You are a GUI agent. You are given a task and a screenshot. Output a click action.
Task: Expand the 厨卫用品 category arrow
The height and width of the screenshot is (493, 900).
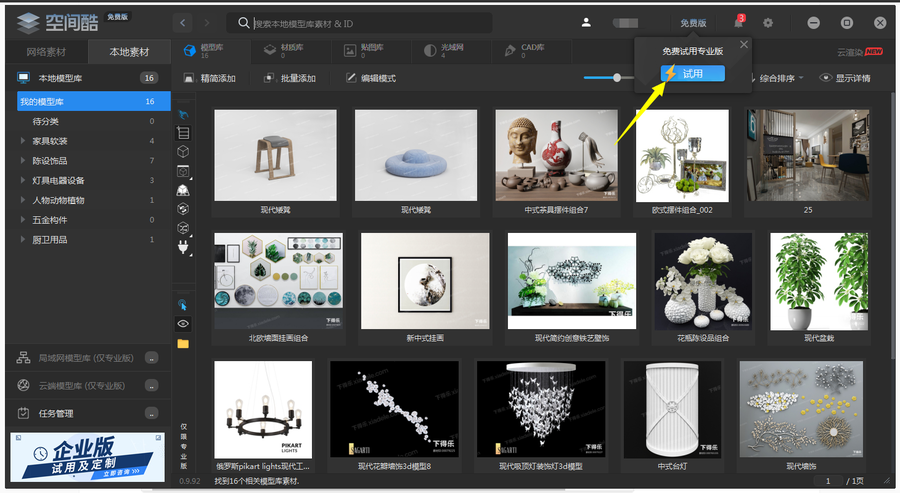(x=22, y=239)
